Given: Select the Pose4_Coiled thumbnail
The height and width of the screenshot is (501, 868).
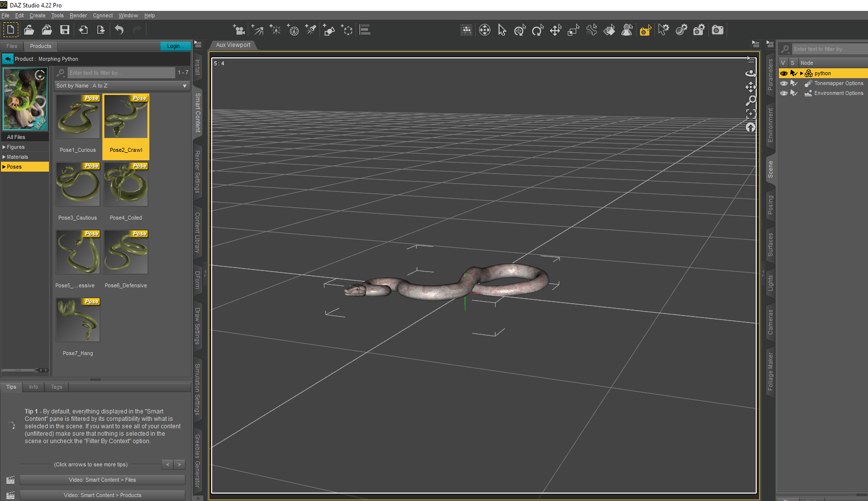Looking at the screenshot, I should pyautogui.click(x=126, y=185).
